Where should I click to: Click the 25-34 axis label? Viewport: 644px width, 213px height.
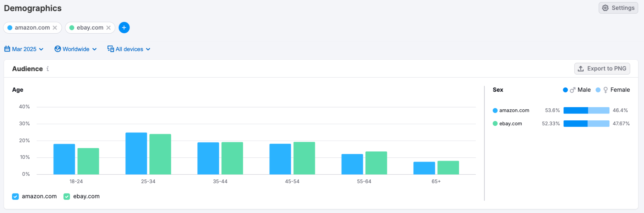(x=148, y=181)
